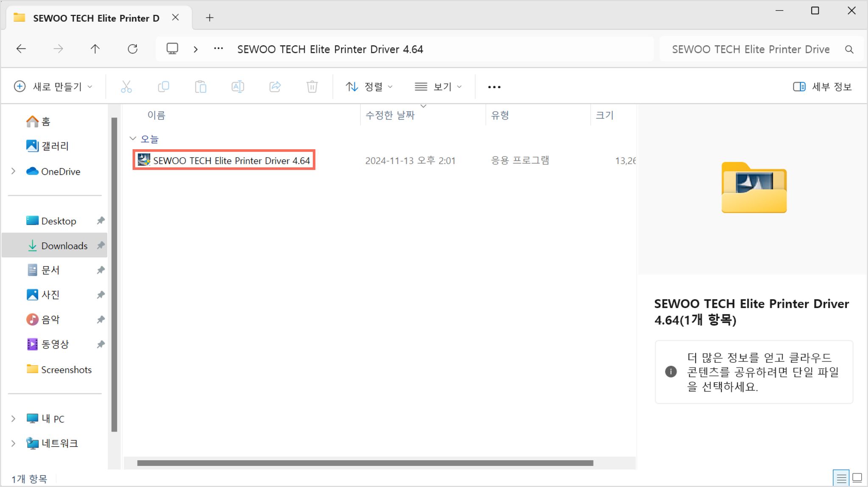Click the date 2024-11-13 오후 2:01
Screen dimensions: 868x487
tap(410, 161)
